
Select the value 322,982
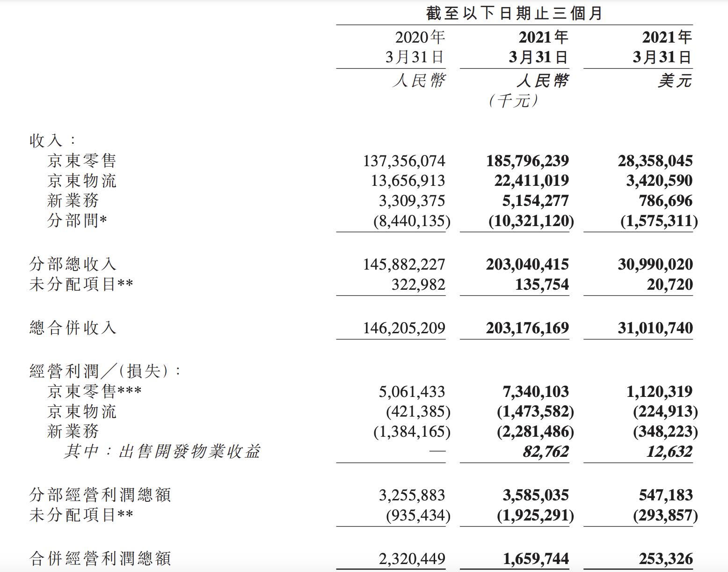418,285
